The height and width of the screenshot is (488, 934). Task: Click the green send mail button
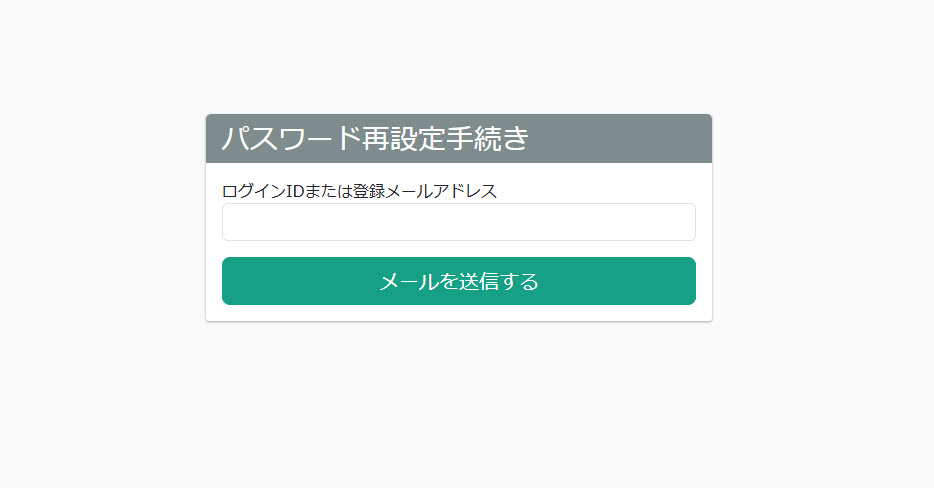click(459, 281)
